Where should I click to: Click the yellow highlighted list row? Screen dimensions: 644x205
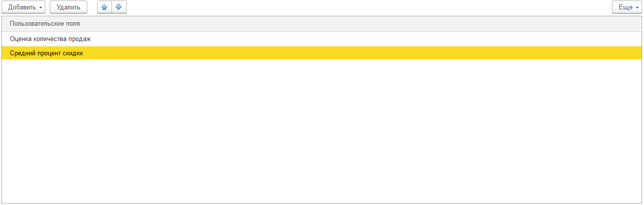pos(322,53)
